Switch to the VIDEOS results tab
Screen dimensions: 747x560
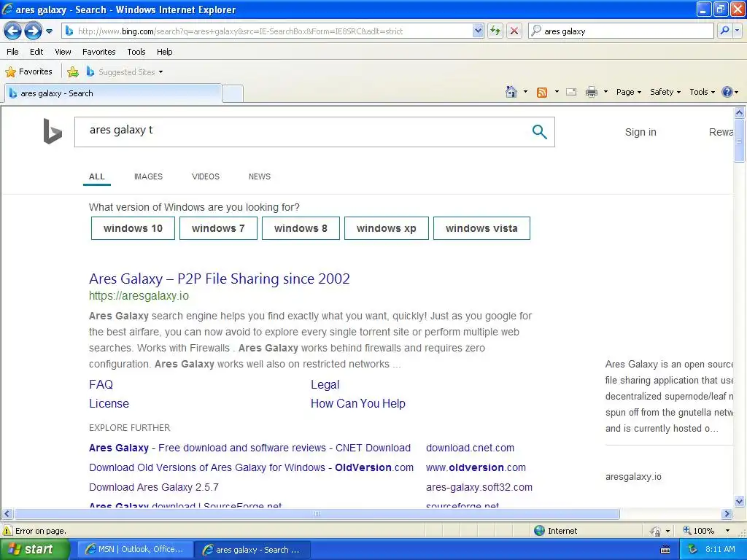pos(205,176)
